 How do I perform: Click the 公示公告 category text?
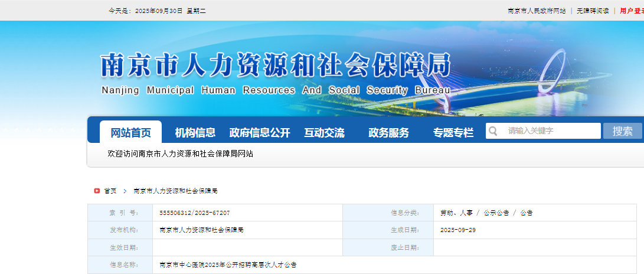click(496, 213)
